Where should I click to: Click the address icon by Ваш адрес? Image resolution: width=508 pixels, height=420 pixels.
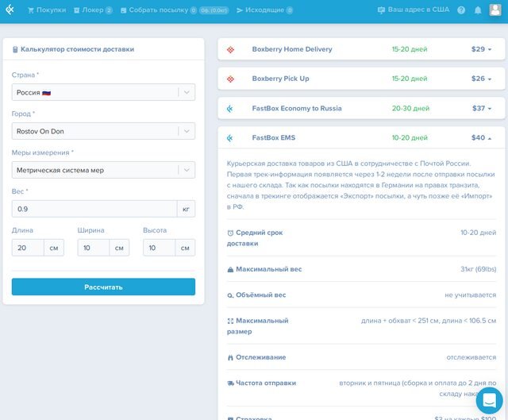point(381,10)
